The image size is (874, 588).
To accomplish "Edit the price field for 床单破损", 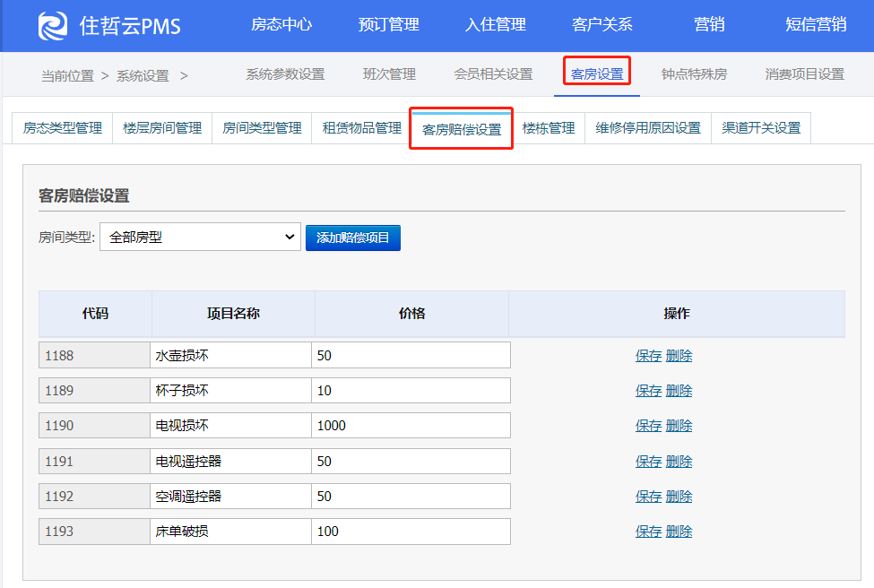I will coord(411,532).
